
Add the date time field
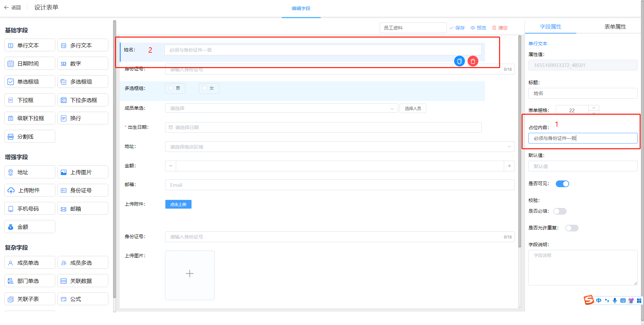pyautogui.click(x=30, y=63)
